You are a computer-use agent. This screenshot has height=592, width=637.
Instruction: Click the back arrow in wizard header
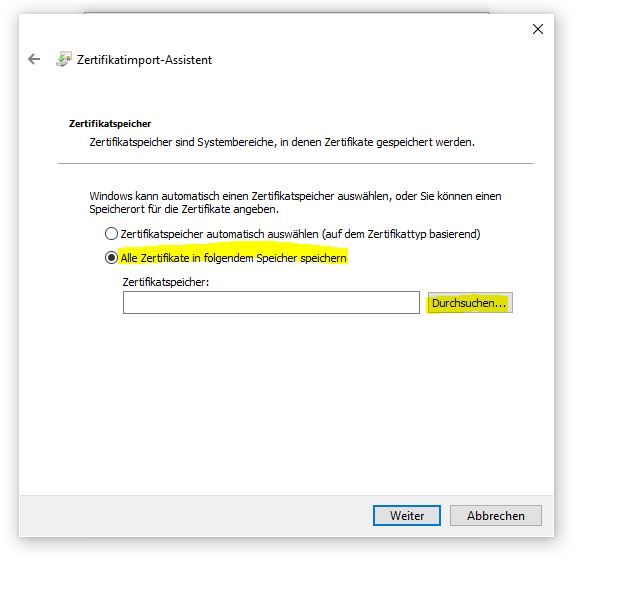pyautogui.click(x=34, y=59)
